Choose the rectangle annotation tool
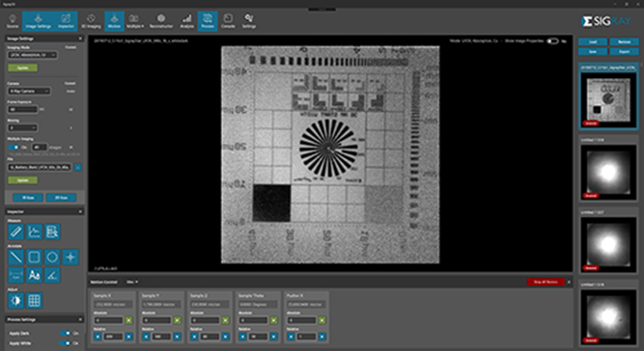 pos(34,257)
